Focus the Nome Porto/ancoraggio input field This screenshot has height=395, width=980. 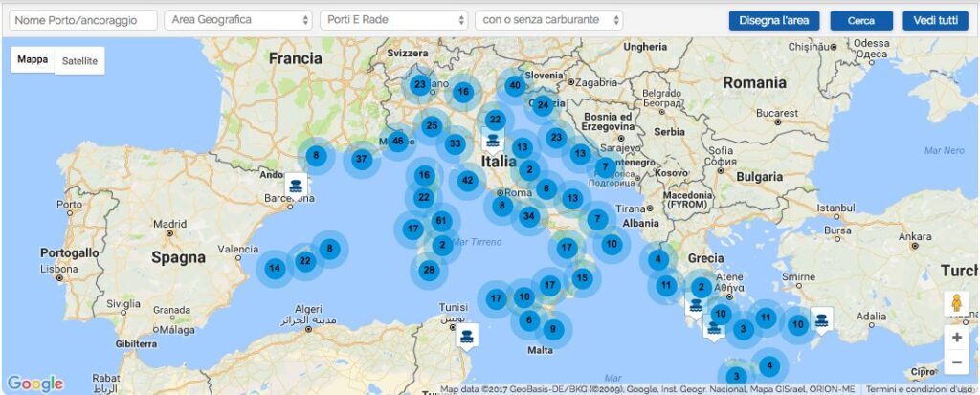point(83,20)
